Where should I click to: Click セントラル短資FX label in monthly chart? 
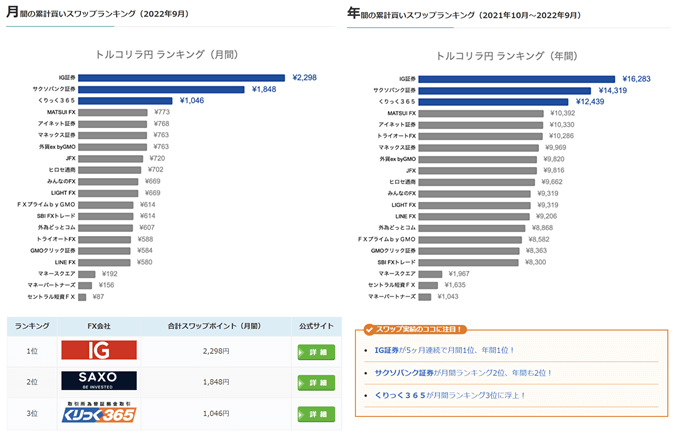pyautogui.click(x=51, y=297)
